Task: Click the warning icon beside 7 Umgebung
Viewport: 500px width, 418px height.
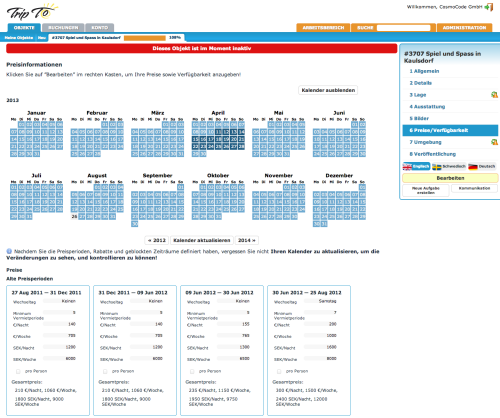Action: (x=494, y=142)
